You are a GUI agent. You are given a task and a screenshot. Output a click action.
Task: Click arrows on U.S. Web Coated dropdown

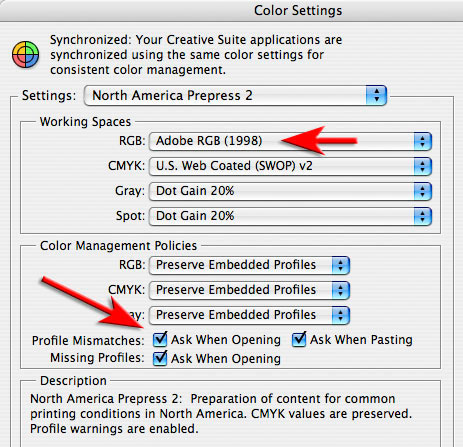tap(423, 166)
